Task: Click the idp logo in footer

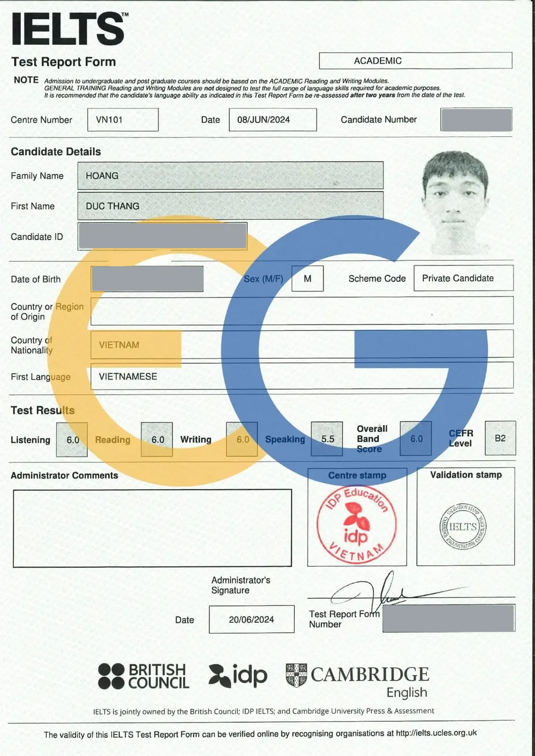Action: (x=238, y=676)
